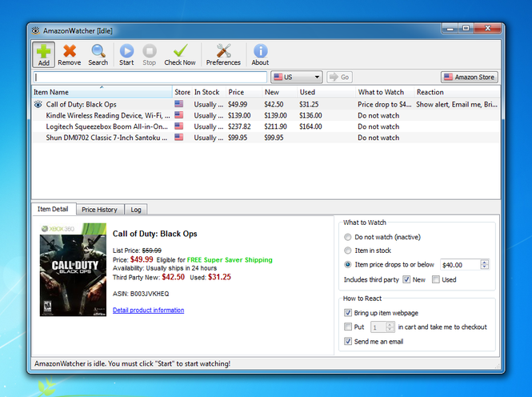Toggle Send me an email checkbox
The width and height of the screenshot is (532, 397).
point(348,341)
